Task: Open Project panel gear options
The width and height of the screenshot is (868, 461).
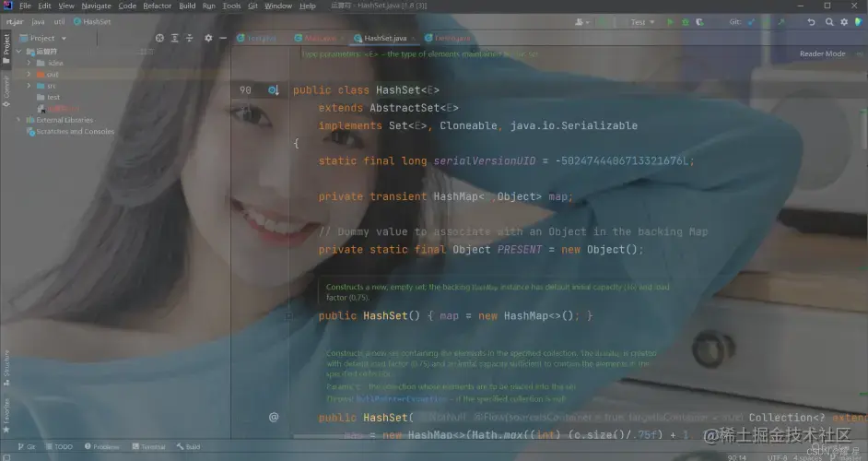Action: 208,38
